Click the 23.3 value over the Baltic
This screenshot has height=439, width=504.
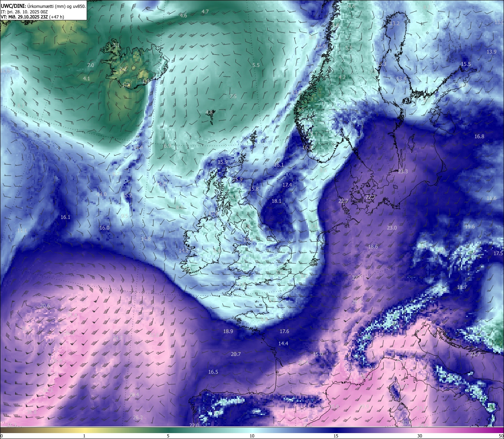pos(403,172)
